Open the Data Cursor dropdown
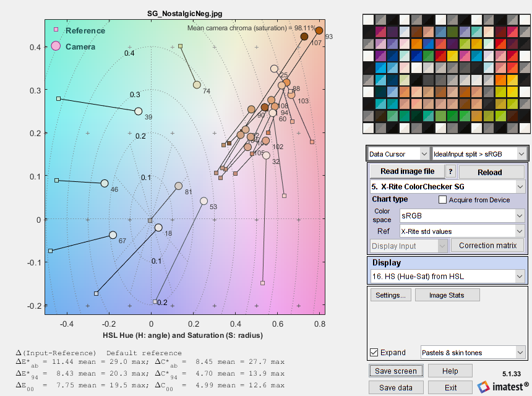 coord(398,153)
